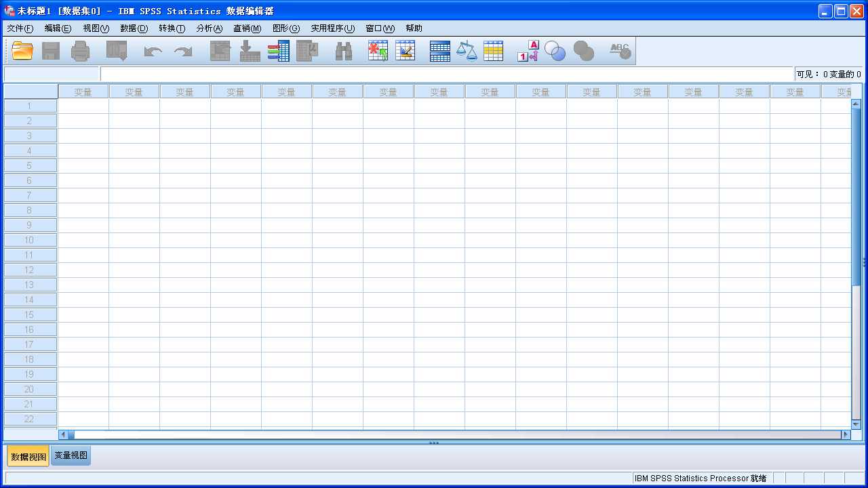Click the Print icon in toolbar

(x=81, y=51)
